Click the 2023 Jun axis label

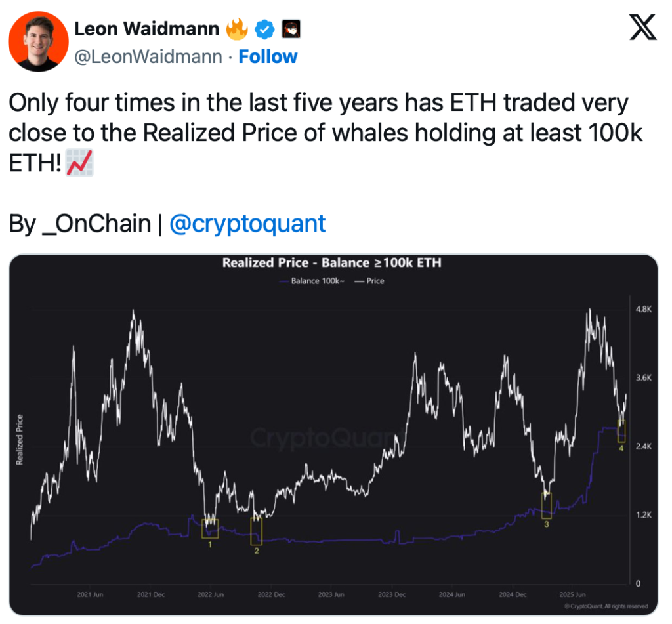point(331,595)
